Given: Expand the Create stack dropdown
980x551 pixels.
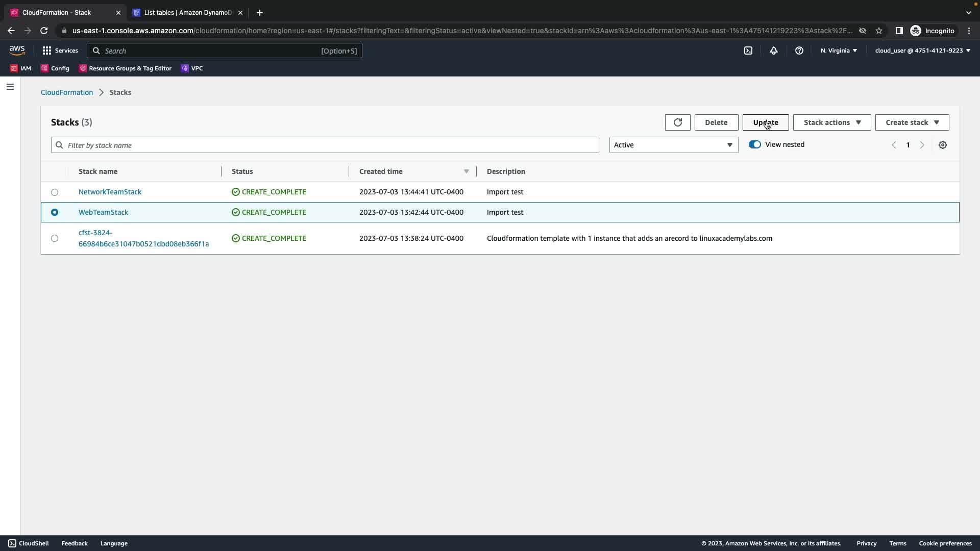Looking at the screenshot, I should tap(912, 122).
